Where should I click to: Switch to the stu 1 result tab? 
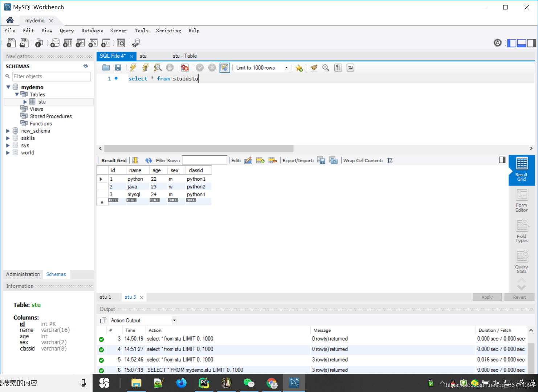point(105,297)
